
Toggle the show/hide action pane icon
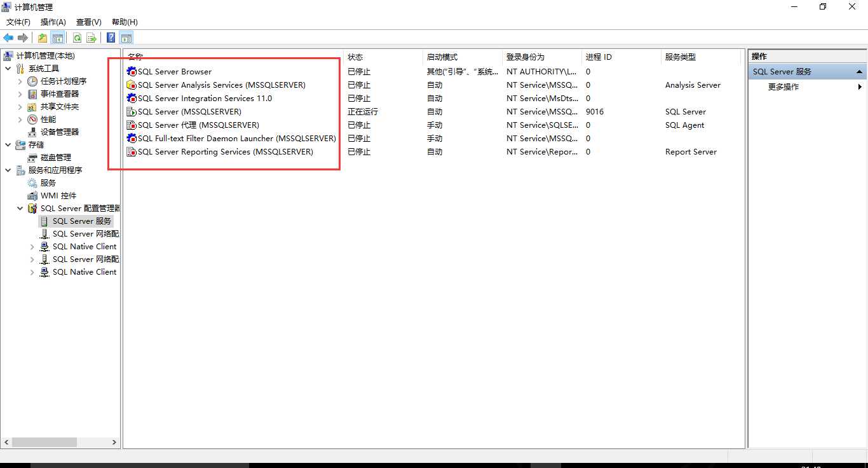[x=126, y=38]
